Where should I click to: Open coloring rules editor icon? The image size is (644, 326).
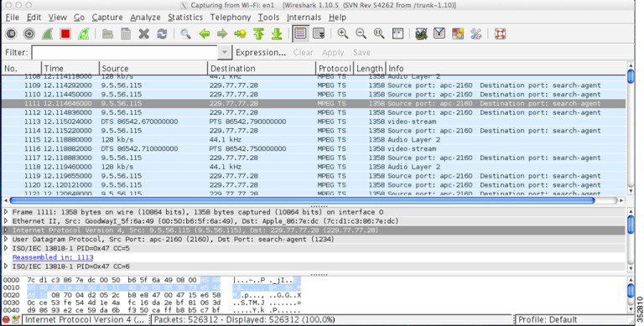pyautogui.click(x=458, y=34)
